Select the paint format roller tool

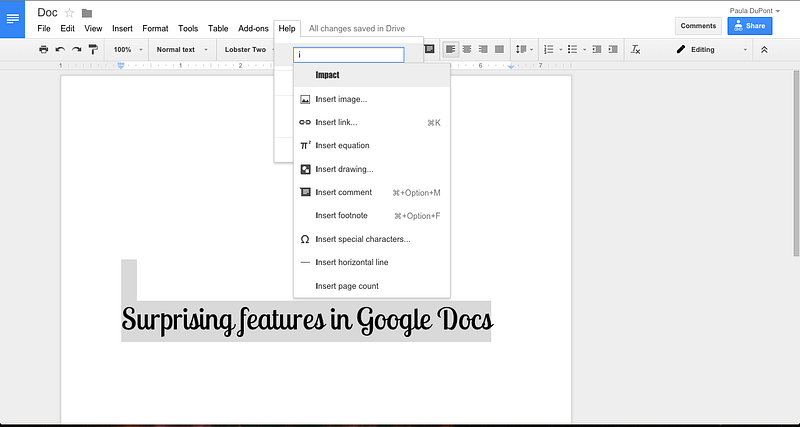93,49
